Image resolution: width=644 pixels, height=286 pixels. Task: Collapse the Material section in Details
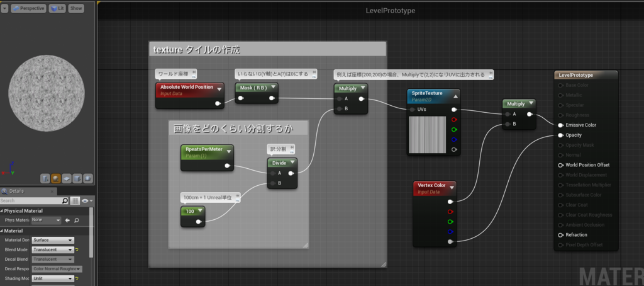pyautogui.click(x=2, y=231)
